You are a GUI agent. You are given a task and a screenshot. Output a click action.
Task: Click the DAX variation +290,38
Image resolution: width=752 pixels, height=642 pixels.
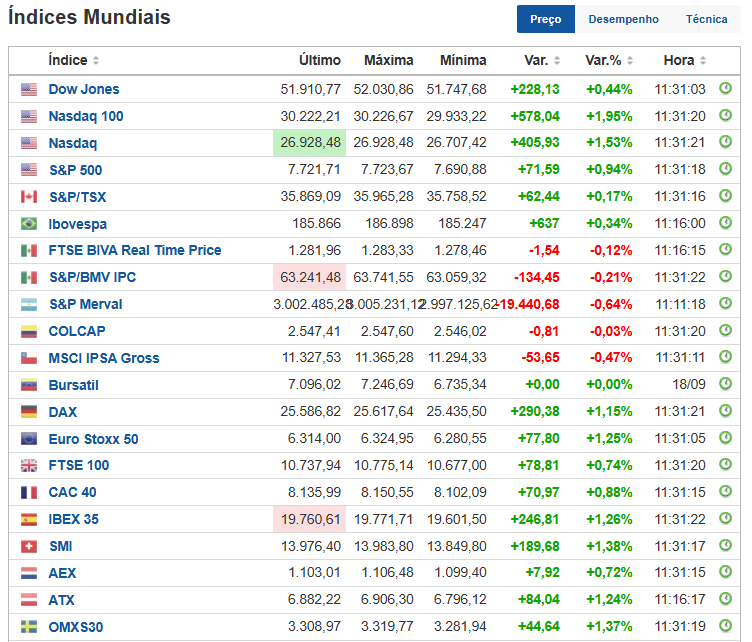click(x=535, y=411)
